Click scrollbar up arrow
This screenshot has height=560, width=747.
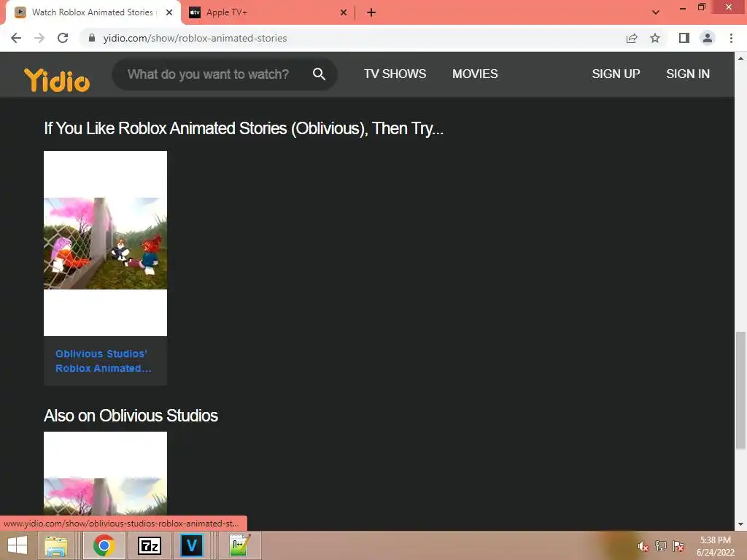[x=740, y=58]
